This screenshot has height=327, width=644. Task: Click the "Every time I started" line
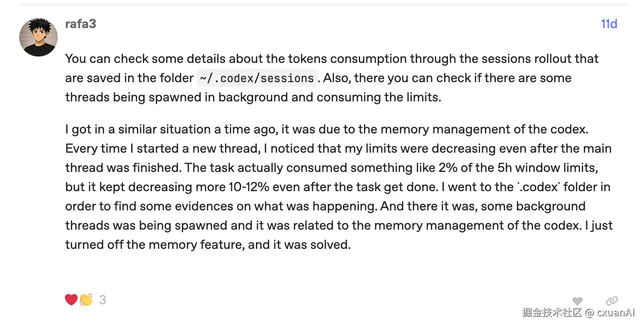pyautogui.click(x=338, y=149)
